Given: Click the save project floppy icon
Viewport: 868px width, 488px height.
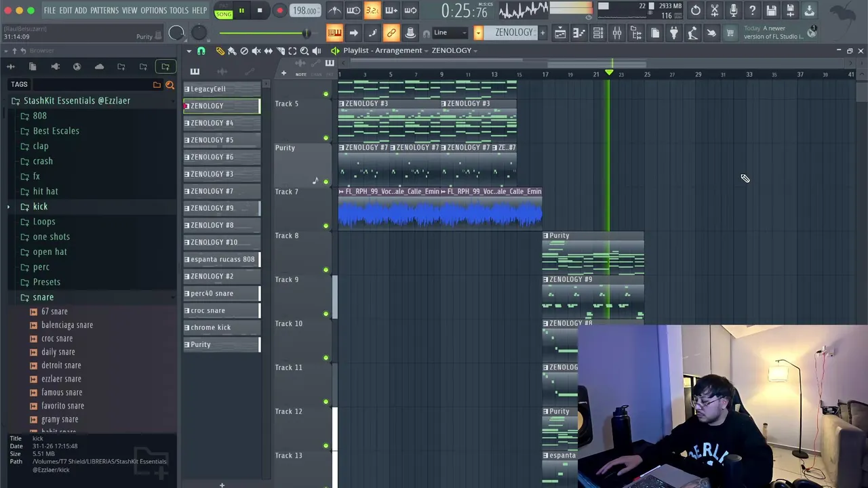Looking at the screenshot, I should 772,10.
